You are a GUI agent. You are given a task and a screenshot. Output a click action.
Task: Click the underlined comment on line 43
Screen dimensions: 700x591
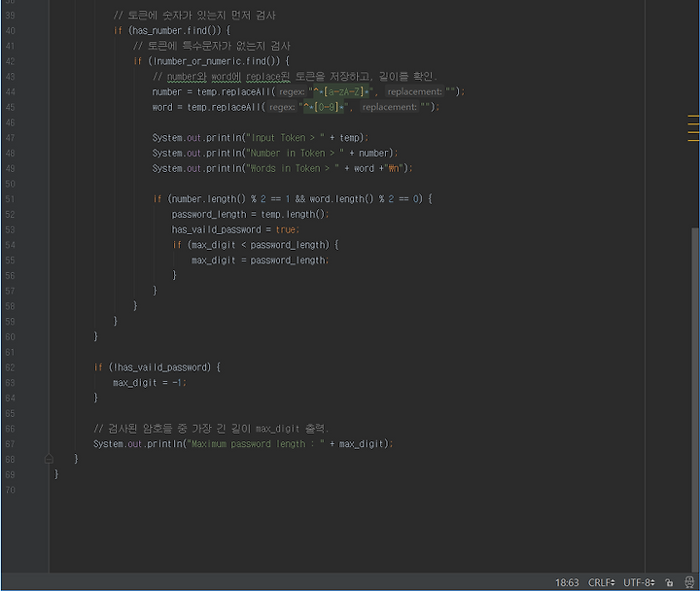pos(295,77)
